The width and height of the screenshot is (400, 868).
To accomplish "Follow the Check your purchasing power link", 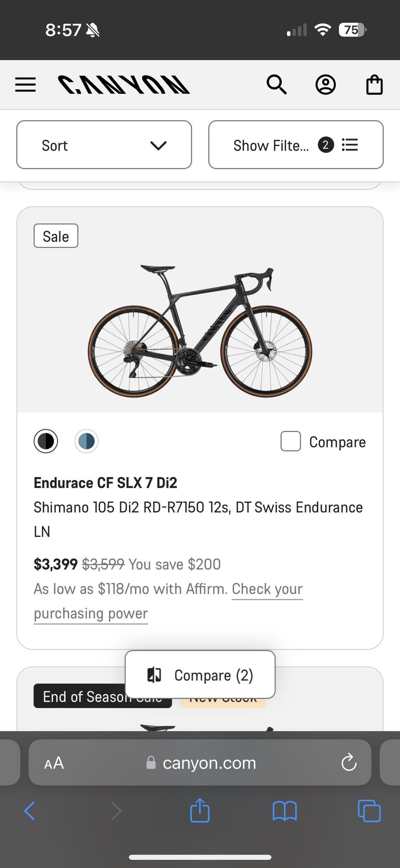I will (x=169, y=601).
